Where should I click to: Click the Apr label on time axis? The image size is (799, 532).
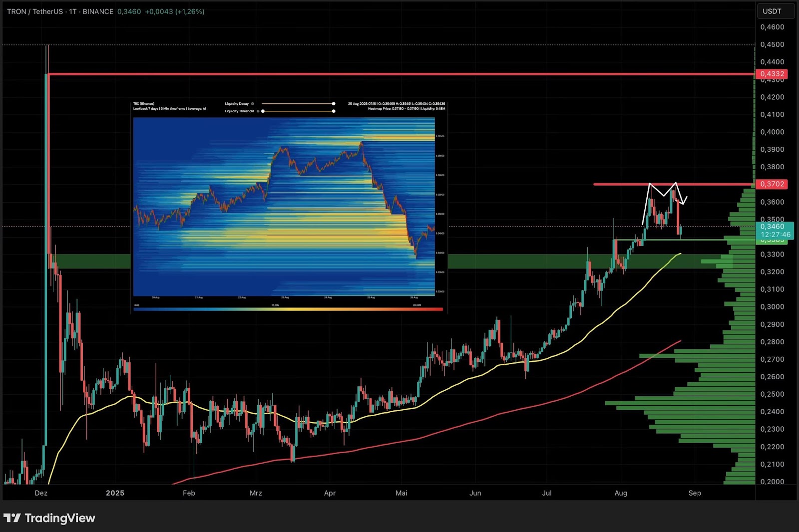(330, 493)
